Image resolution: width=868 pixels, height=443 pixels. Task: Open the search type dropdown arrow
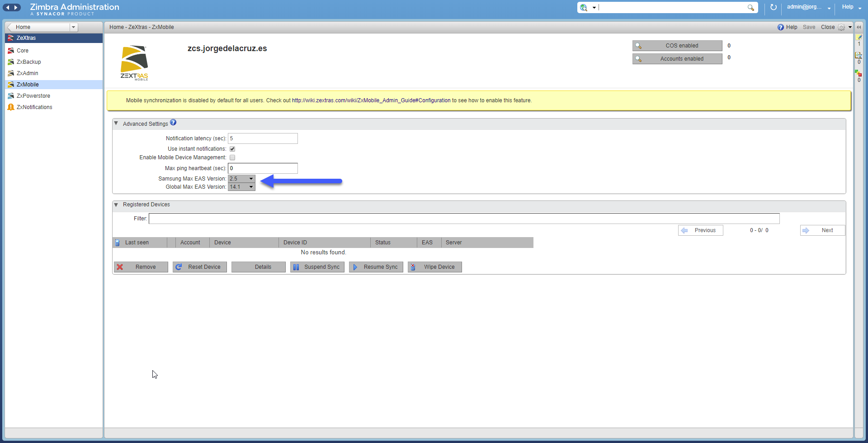(594, 8)
